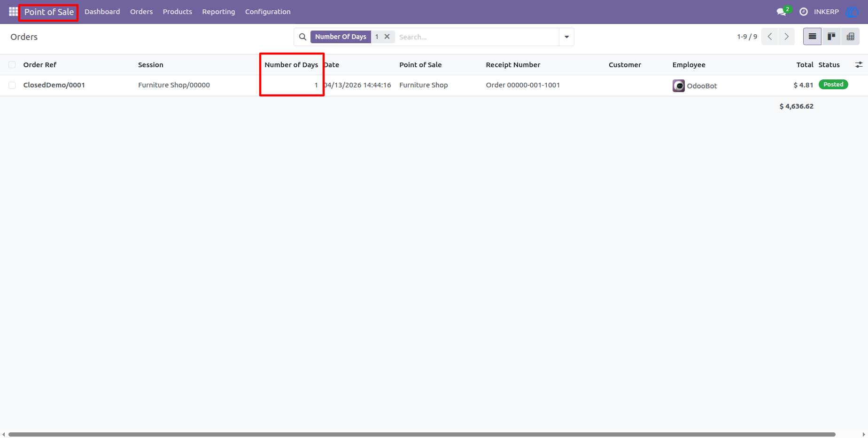Sort by Order Ref column header
This screenshot has width=868, height=438.
(x=40, y=65)
